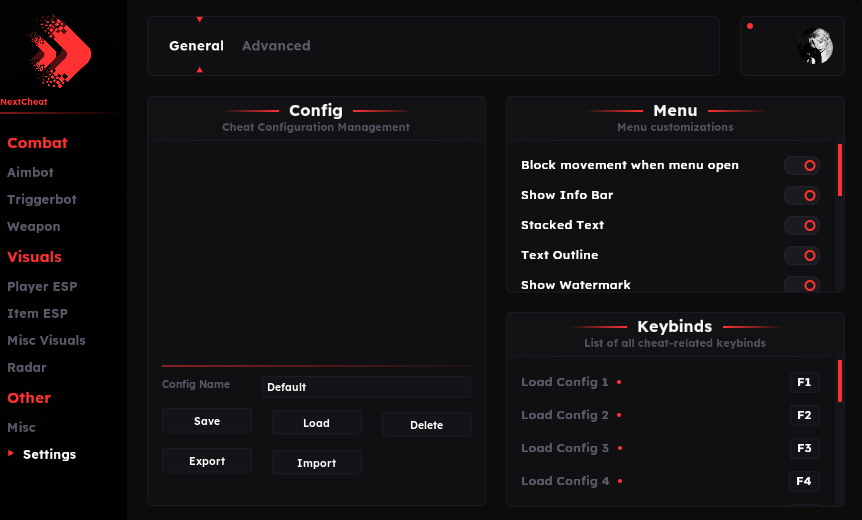Image resolution: width=862 pixels, height=520 pixels.
Task: Click the Delete config button
Action: (x=427, y=424)
